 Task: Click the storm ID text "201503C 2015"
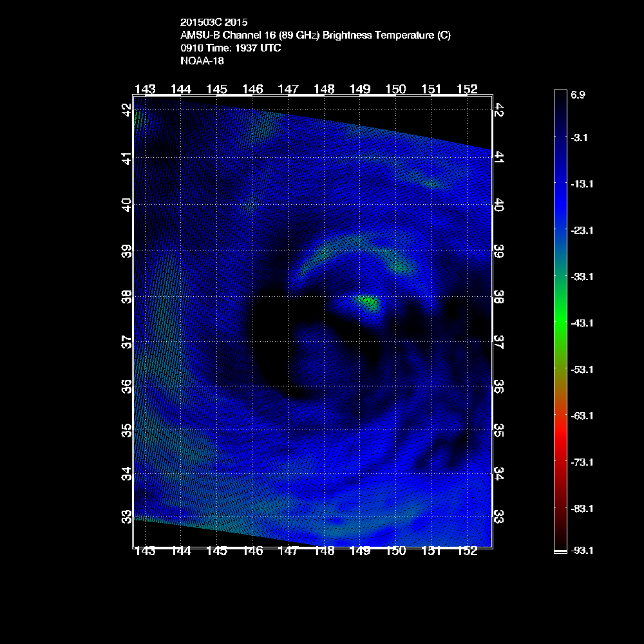(214, 22)
